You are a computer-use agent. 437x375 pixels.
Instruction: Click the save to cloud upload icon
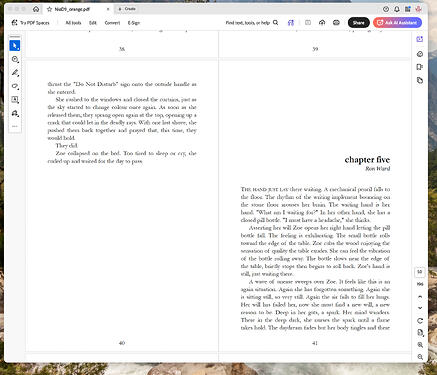pyautogui.click(x=322, y=23)
